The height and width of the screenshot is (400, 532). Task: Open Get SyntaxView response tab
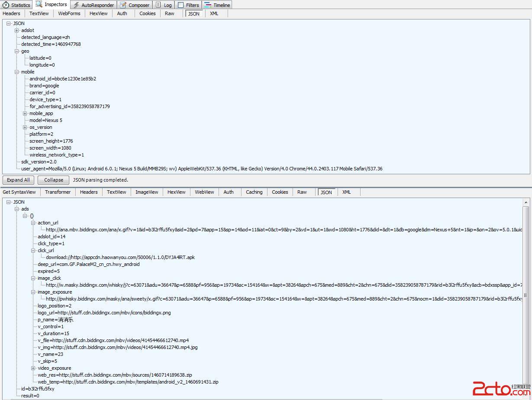(19, 192)
